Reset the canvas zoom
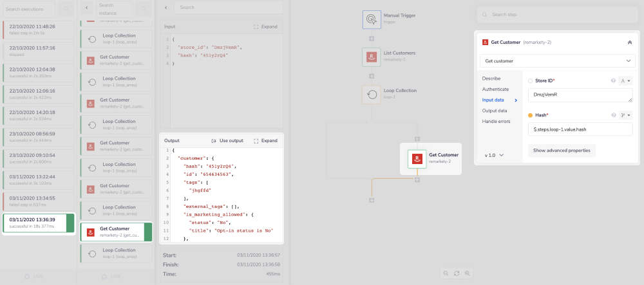This screenshot has width=644, height=285. (x=457, y=273)
